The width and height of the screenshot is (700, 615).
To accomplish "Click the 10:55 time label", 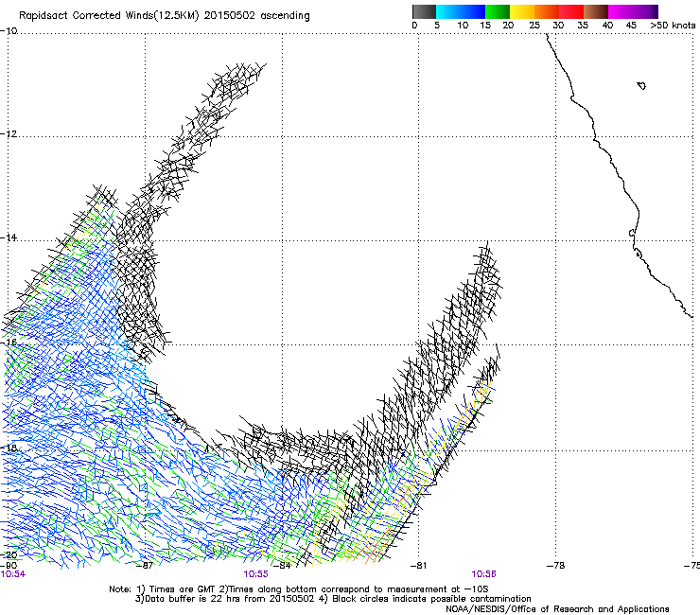I will click(x=255, y=574).
